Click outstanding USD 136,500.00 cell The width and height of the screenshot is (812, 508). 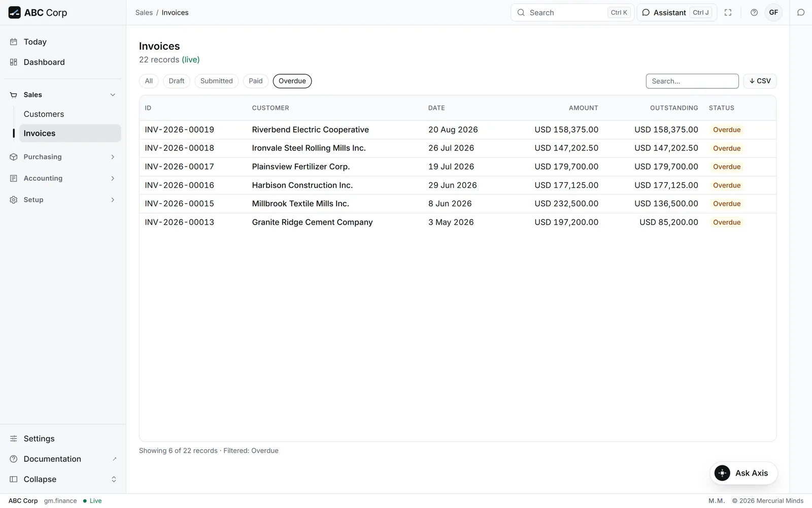pos(666,204)
